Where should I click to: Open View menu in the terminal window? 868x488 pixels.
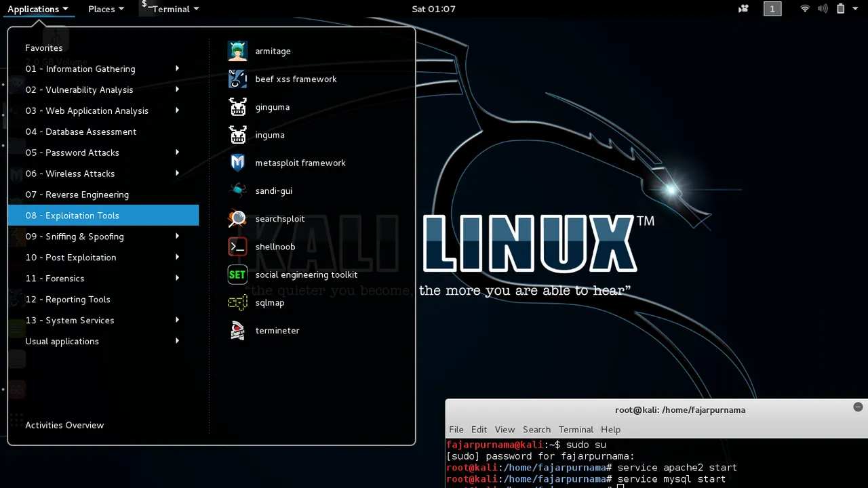point(505,430)
